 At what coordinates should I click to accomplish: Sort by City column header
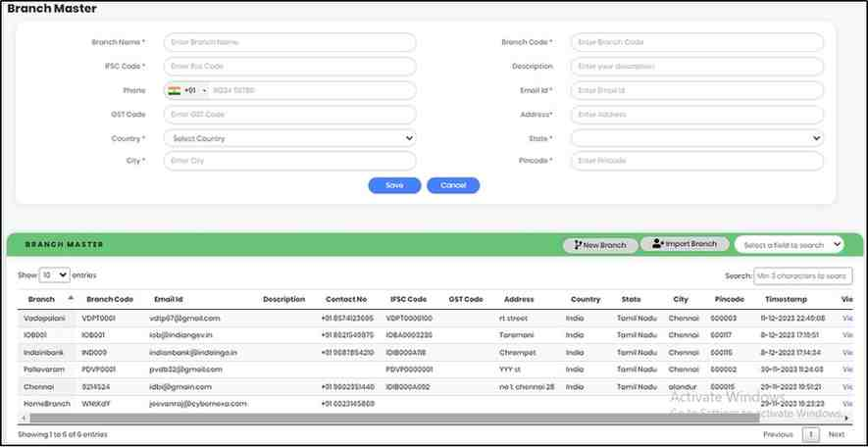pos(681,299)
